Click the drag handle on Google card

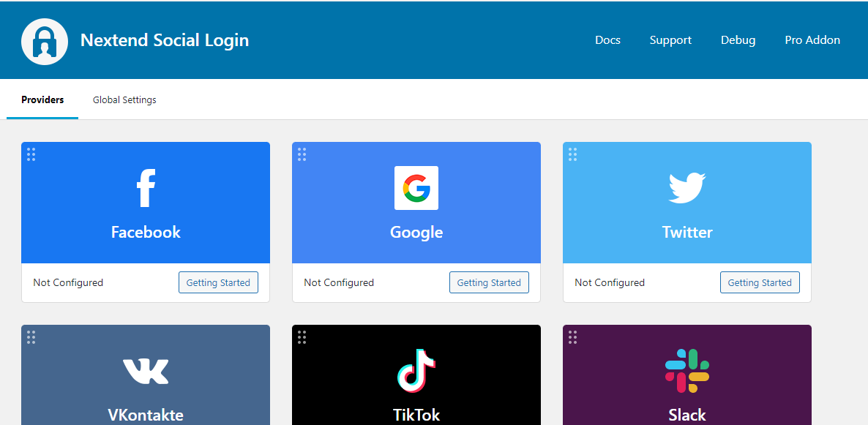302,154
